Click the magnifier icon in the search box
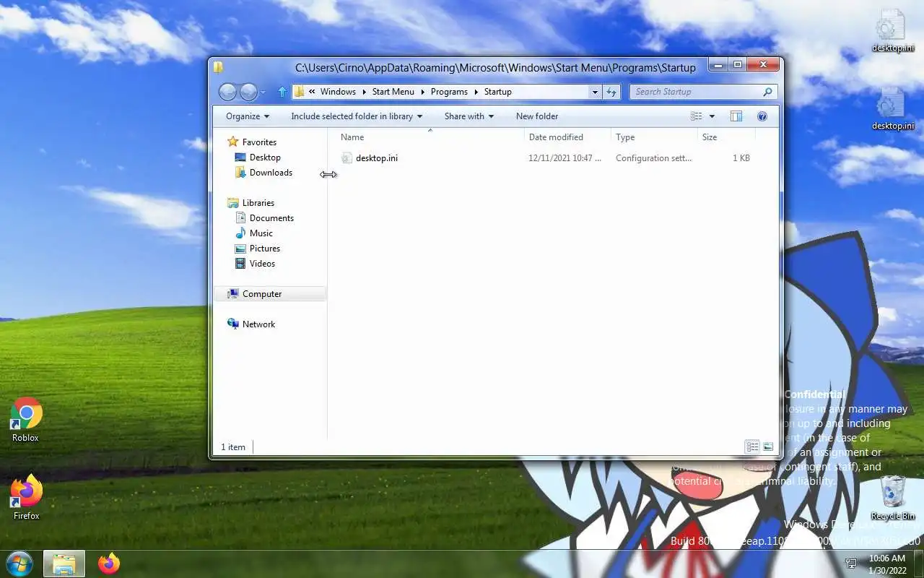This screenshot has width=924, height=578. [768, 92]
